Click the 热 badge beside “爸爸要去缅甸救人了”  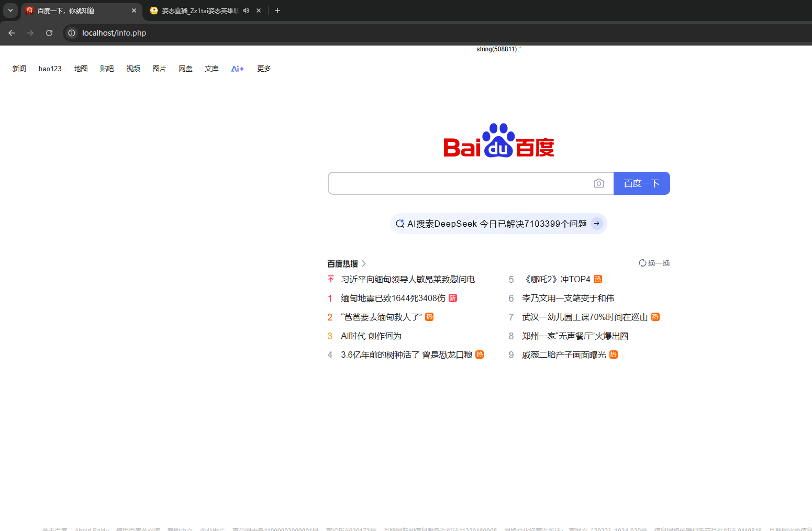point(429,317)
